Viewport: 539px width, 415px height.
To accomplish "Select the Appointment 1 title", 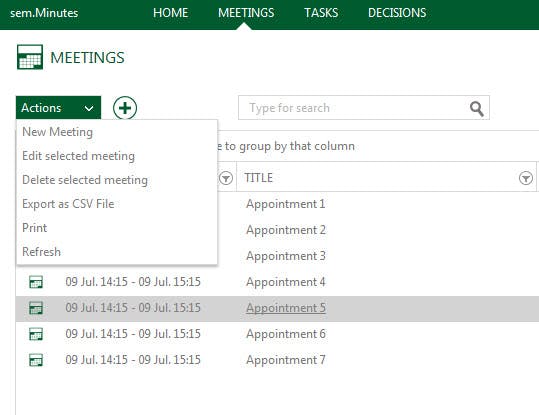I will 286,204.
